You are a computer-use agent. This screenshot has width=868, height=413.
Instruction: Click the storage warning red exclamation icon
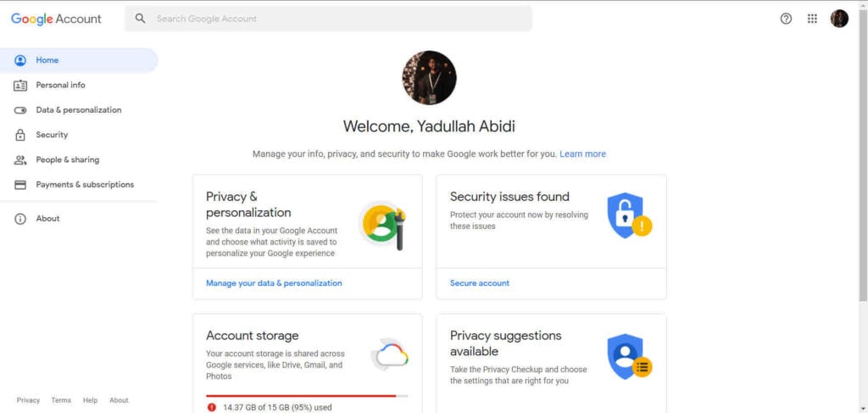coord(211,407)
